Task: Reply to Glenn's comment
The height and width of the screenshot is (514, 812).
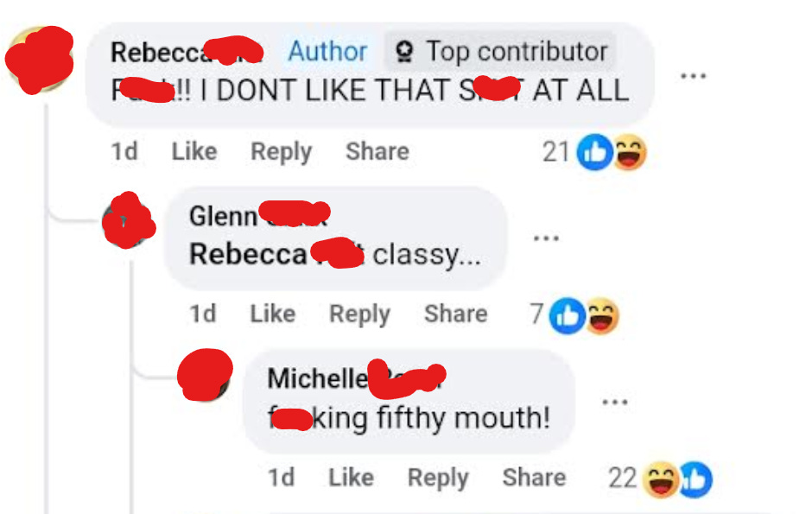Action: pyautogui.click(x=360, y=314)
